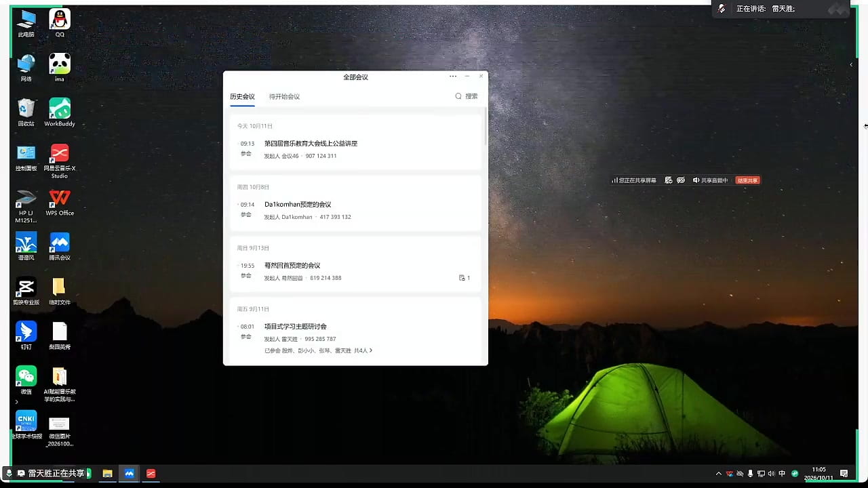This screenshot has width=868, height=488.
Task: Click 您正在共享屏幕 status indicator
Action: click(633, 180)
